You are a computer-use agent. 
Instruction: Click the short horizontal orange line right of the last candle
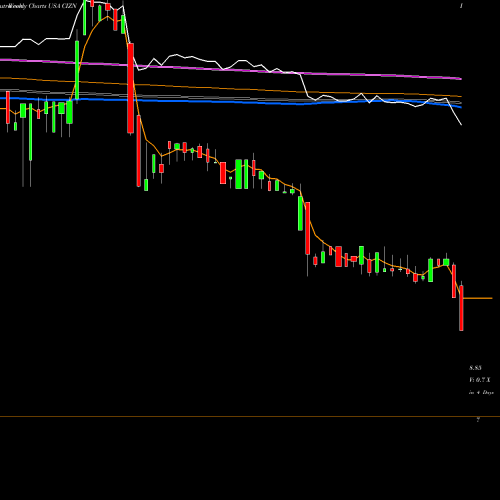[x=478, y=298]
